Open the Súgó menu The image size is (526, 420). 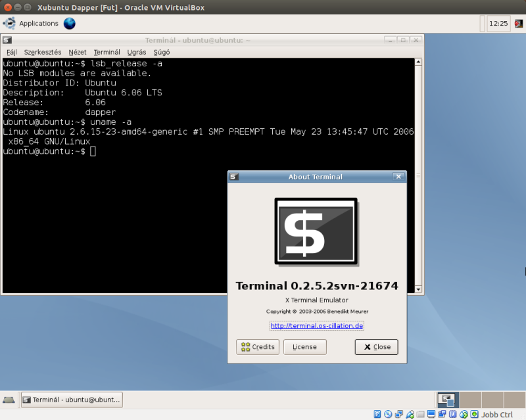click(162, 53)
